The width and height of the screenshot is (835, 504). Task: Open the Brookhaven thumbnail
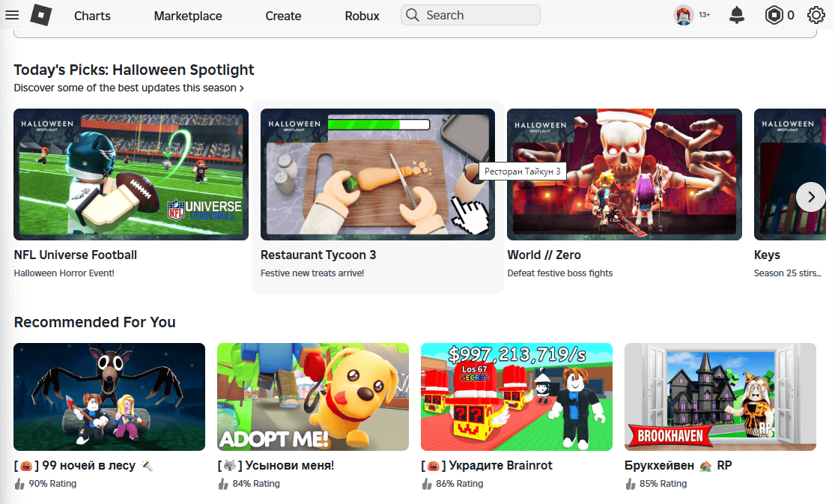720,397
